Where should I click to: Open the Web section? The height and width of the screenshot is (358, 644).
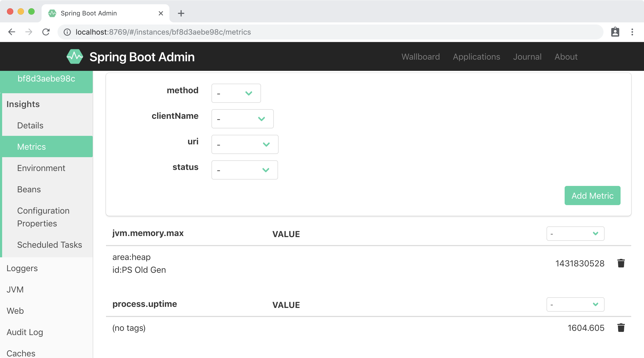click(x=46, y=311)
